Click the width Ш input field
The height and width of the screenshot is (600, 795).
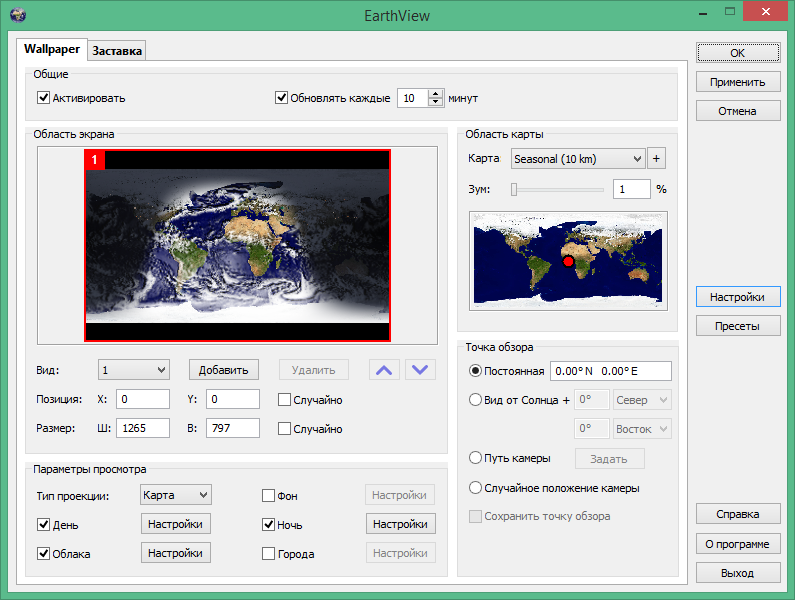(143, 428)
